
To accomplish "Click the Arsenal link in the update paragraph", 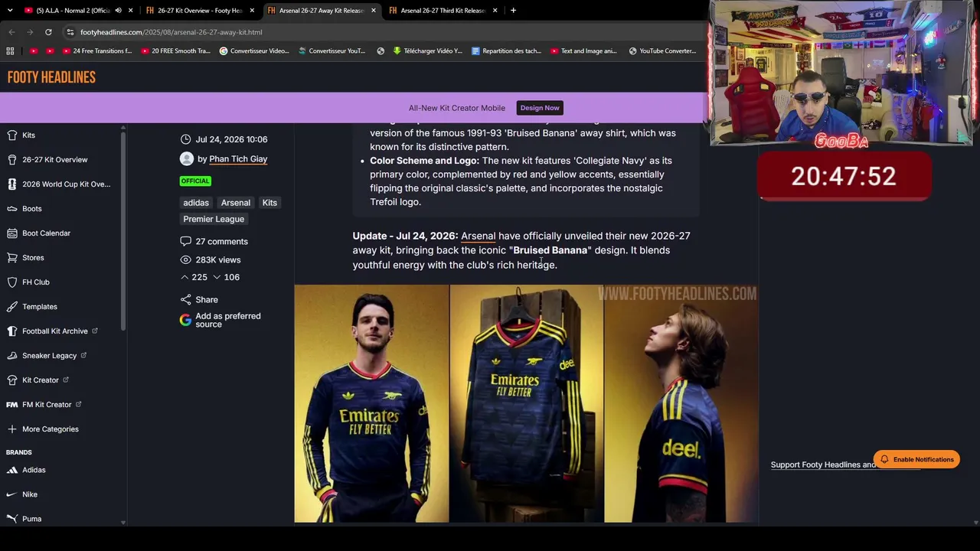I will tap(479, 236).
